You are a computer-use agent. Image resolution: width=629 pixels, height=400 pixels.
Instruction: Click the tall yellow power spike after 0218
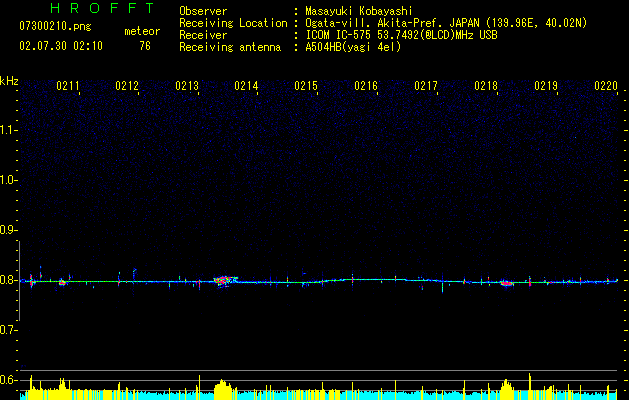530,386
